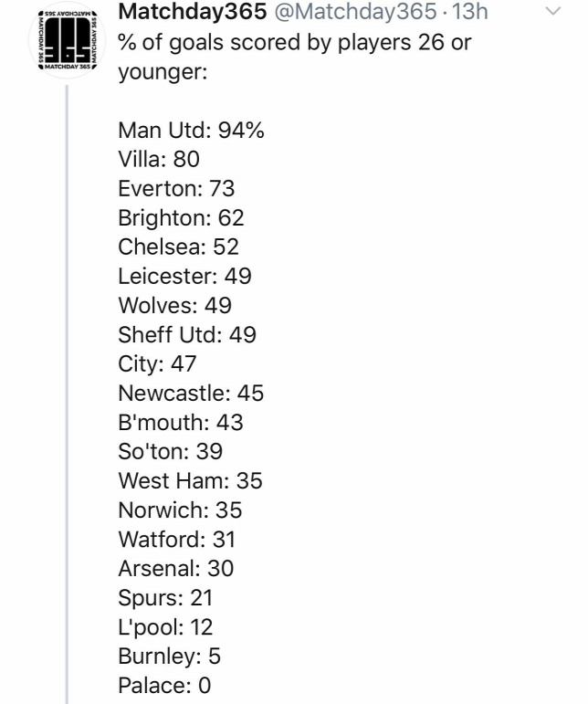
Task: Click the 'Spurs: 21' line
Action: tap(165, 598)
